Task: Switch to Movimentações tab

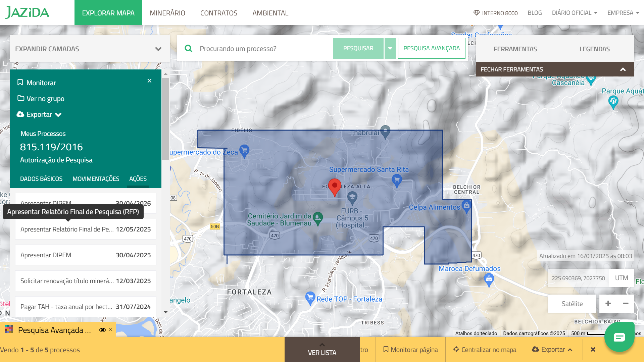Action: 96,179
